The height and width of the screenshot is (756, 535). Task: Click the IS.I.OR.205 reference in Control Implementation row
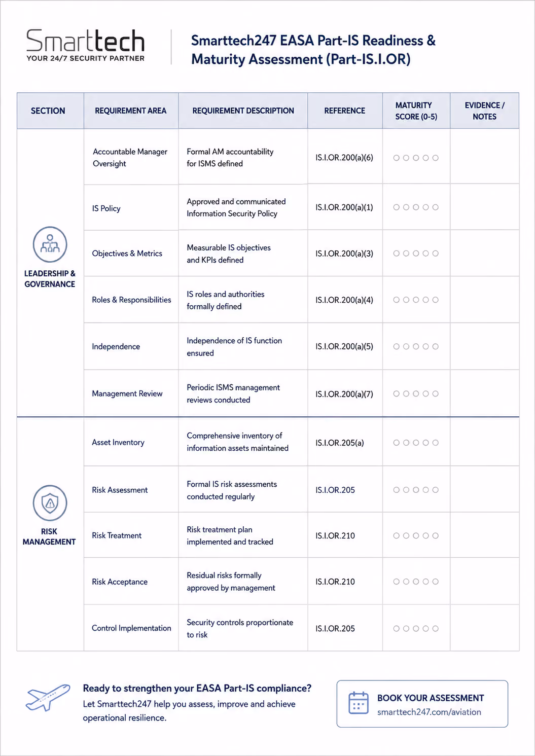pos(335,628)
